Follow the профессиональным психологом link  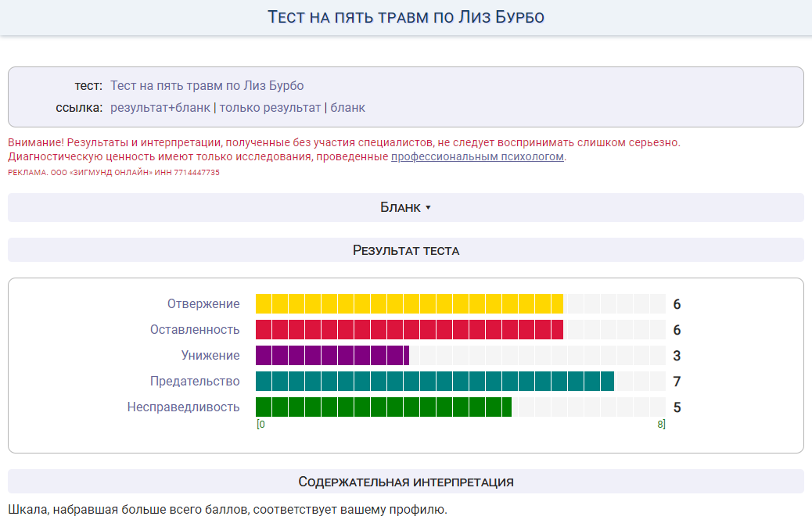tap(477, 156)
